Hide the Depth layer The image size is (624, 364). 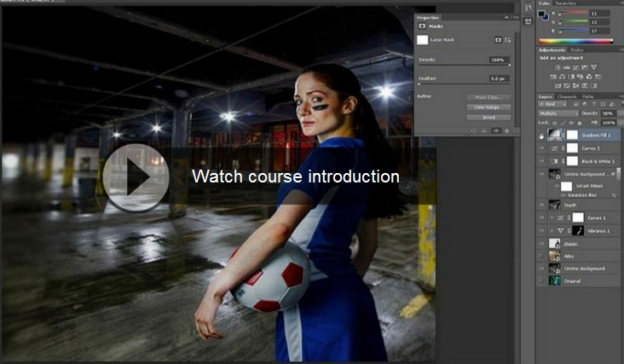click(x=542, y=205)
